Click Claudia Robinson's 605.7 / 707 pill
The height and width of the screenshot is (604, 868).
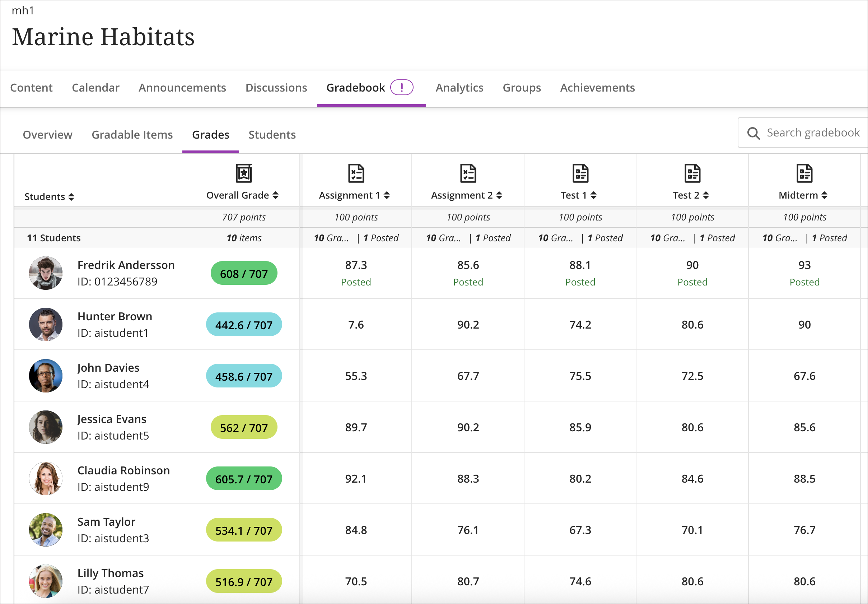(x=244, y=479)
